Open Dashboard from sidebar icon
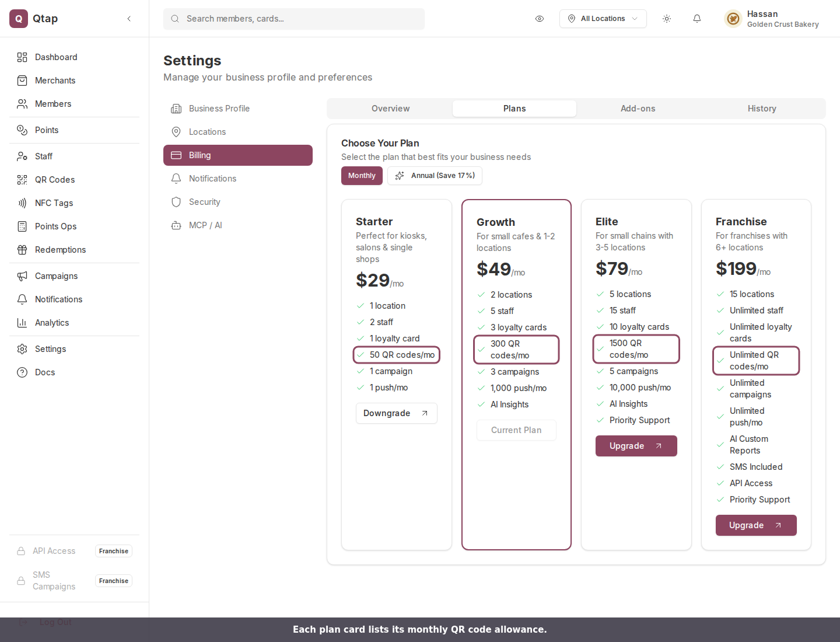Viewport: 840px width, 642px height. (22, 57)
